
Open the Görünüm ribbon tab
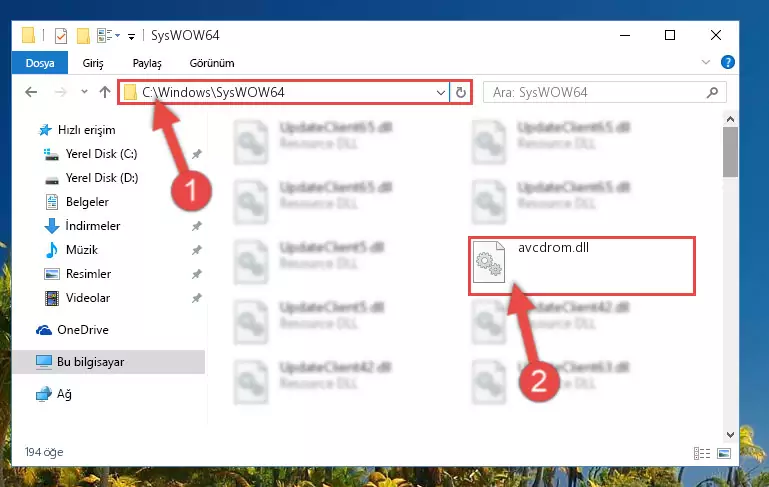(212, 63)
